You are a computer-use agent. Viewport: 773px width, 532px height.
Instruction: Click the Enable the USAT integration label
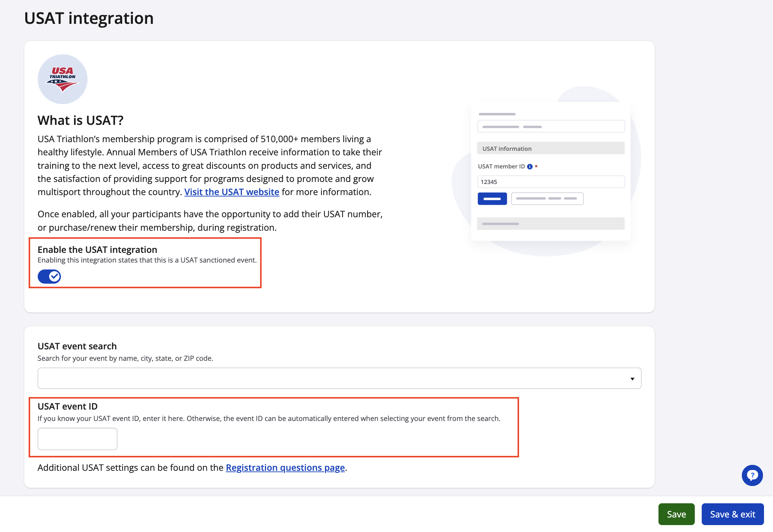(x=97, y=249)
